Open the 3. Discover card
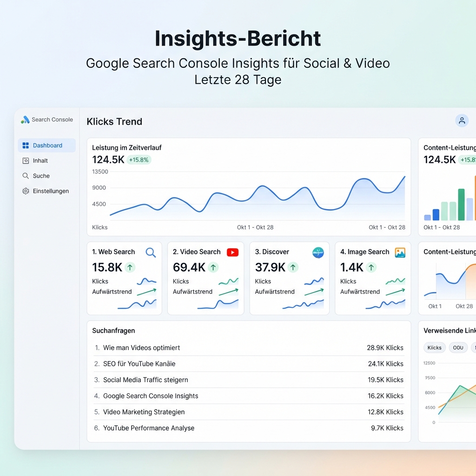The width and height of the screenshot is (476, 476). 289,278
